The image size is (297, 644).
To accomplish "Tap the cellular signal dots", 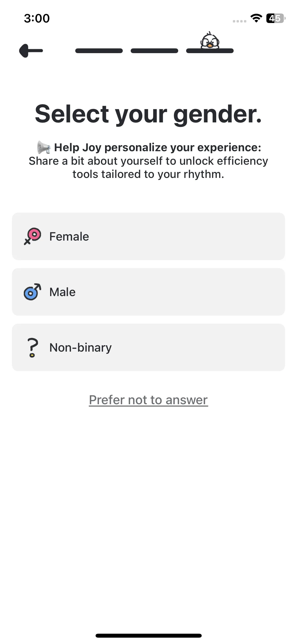I will [239, 21].
